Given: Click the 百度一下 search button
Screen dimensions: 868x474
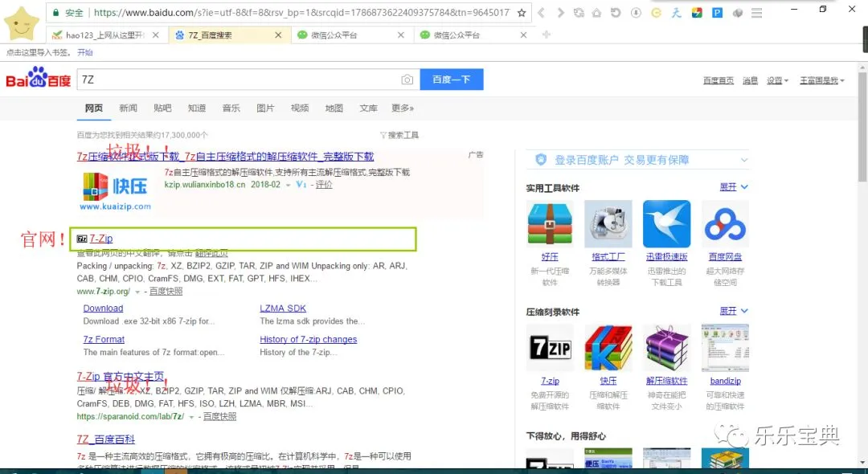Looking at the screenshot, I should [x=452, y=79].
